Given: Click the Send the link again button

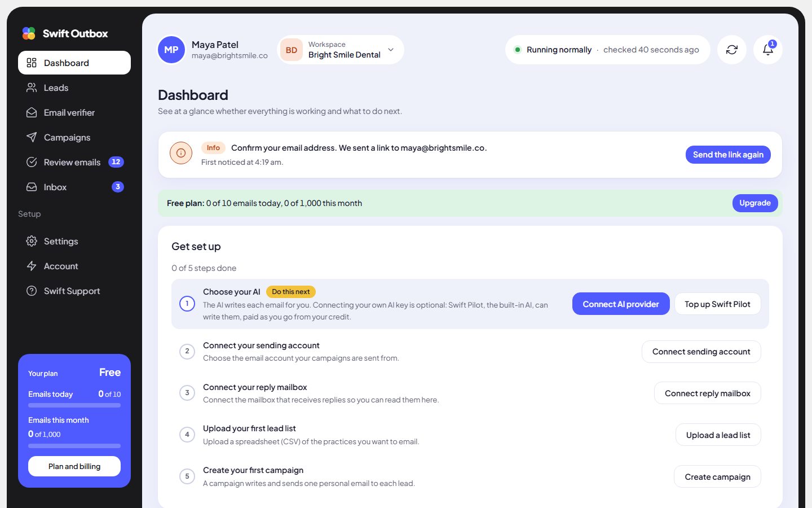Looking at the screenshot, I should 728,155.
